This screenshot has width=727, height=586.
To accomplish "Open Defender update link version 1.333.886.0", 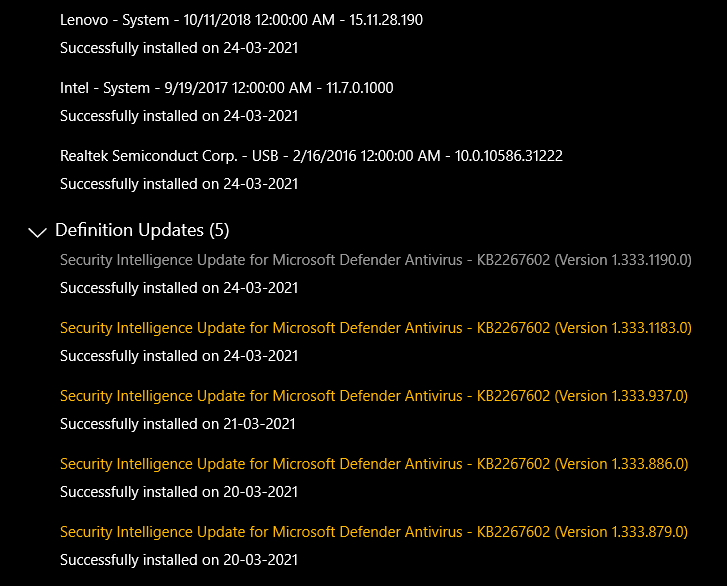I will (x=373, y=464).
